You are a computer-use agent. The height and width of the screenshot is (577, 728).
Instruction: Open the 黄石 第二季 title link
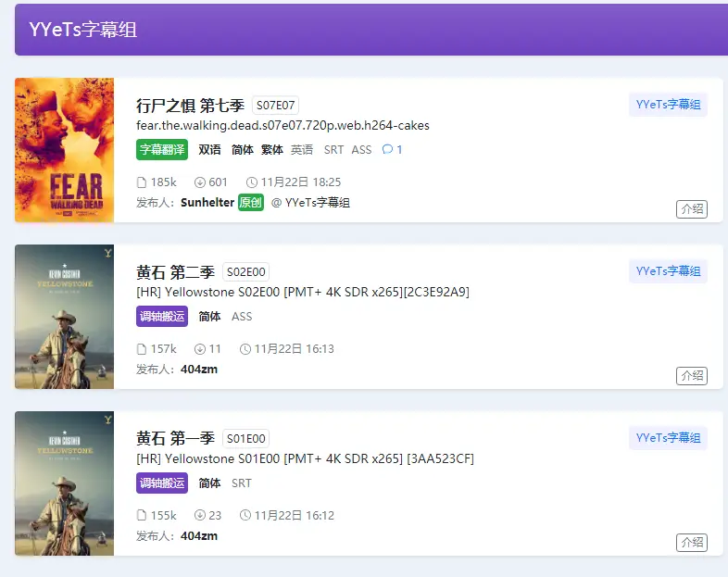[x=175, y=272]
